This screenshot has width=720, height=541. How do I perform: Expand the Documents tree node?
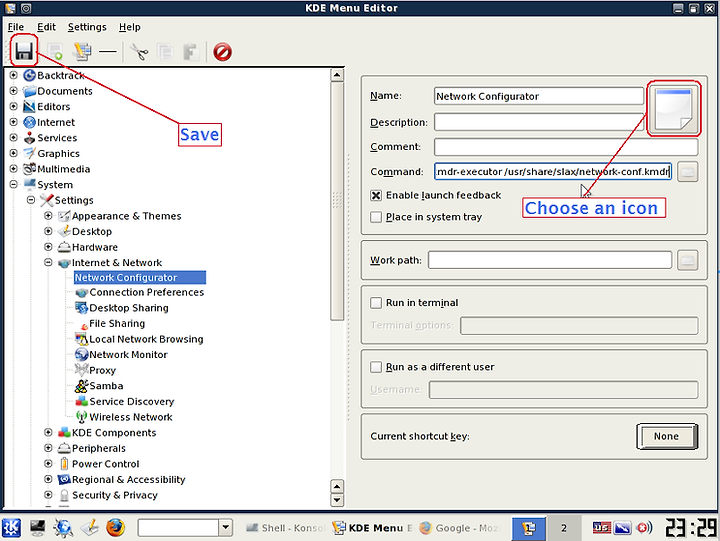[14, 90]
